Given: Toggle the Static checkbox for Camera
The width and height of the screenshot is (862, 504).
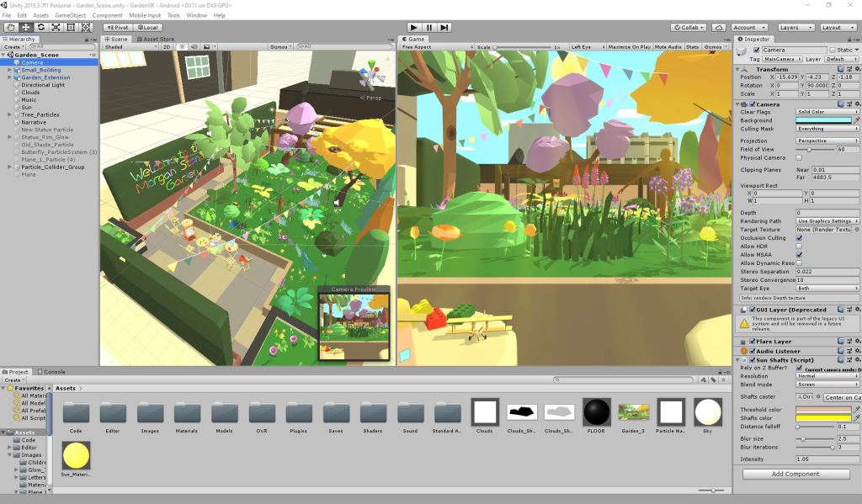Looking at the screenshot, I should tap(832, 50).
